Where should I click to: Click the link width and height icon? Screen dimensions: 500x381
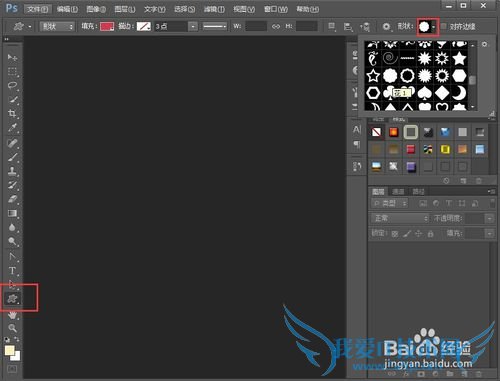(x=276, y=26)
